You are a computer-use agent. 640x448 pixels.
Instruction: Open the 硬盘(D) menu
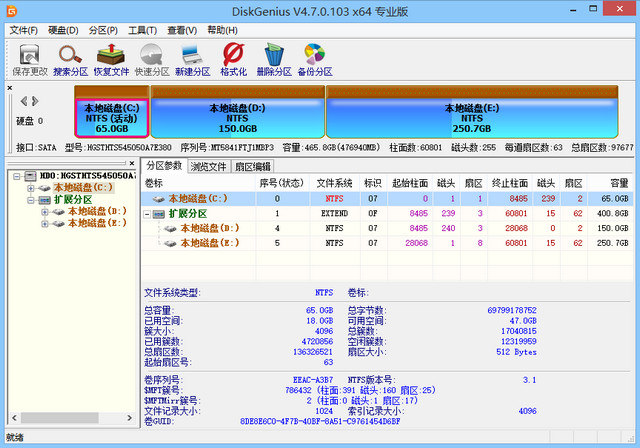coord(65,30)
